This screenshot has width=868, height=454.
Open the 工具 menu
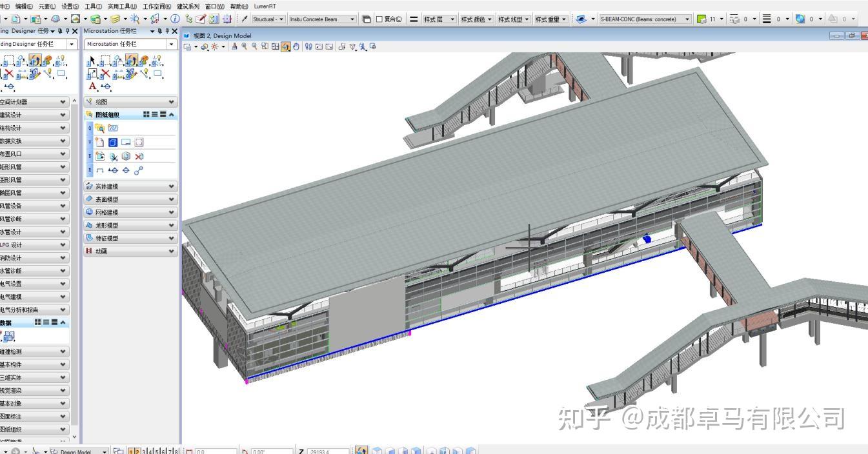click(x=94, y=6)
